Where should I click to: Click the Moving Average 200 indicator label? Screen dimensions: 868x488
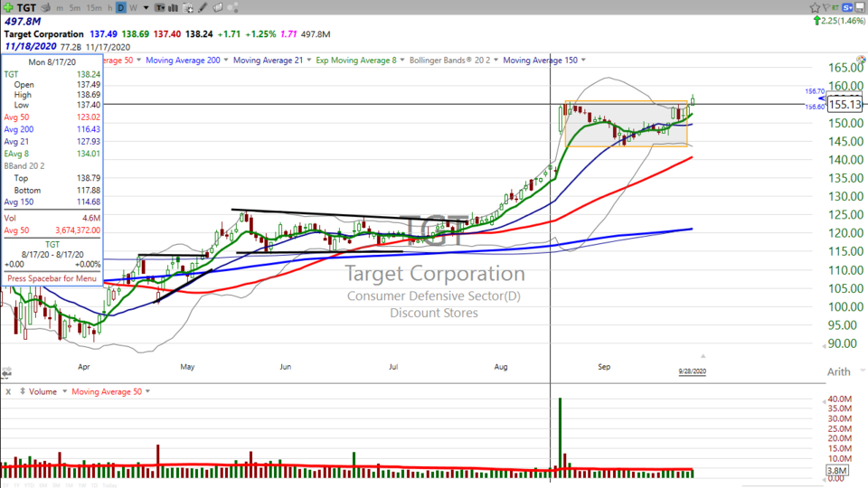tap(183, 60)
